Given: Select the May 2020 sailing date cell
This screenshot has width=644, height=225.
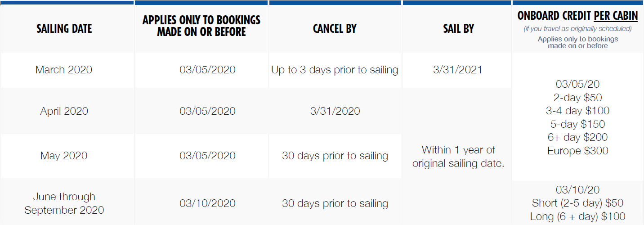Looking at the screenshot, I should [x=64, y=156].
